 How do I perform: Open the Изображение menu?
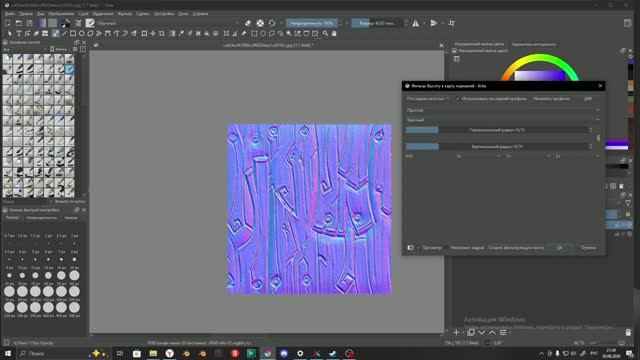tap(61, 13)
